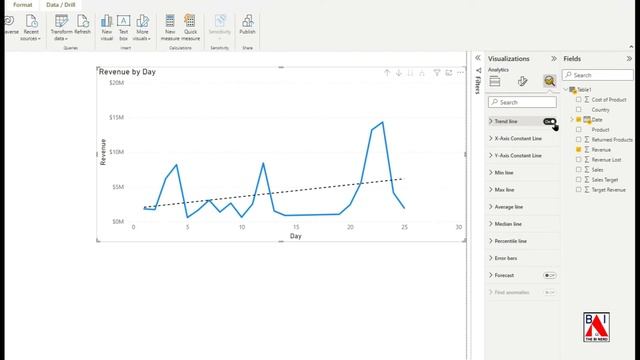640x360 pixels.
Task: Add a Text box
Action: 123,27
